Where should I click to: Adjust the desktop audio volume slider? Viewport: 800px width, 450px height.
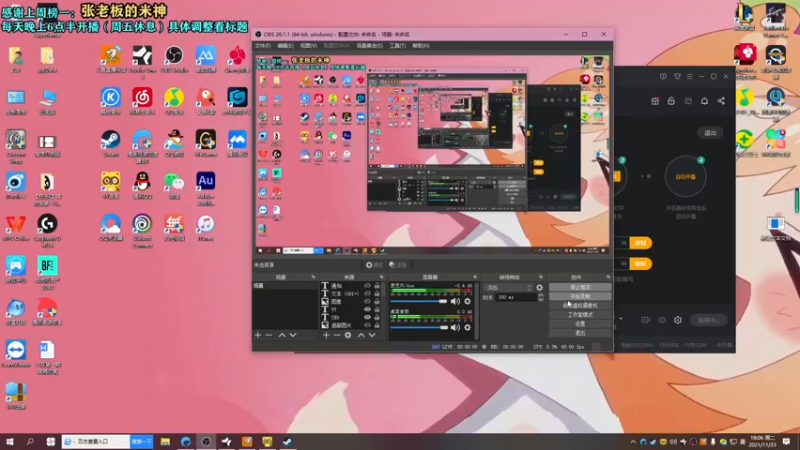419,328
